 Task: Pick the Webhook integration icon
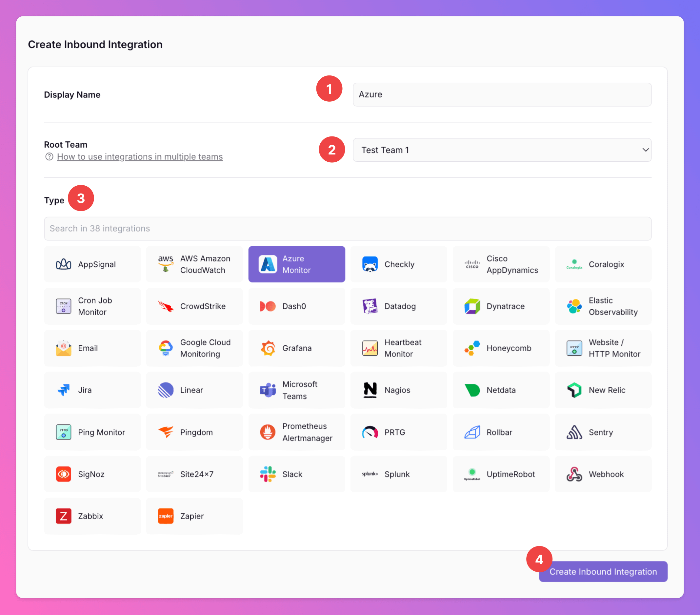click(574, 474)
